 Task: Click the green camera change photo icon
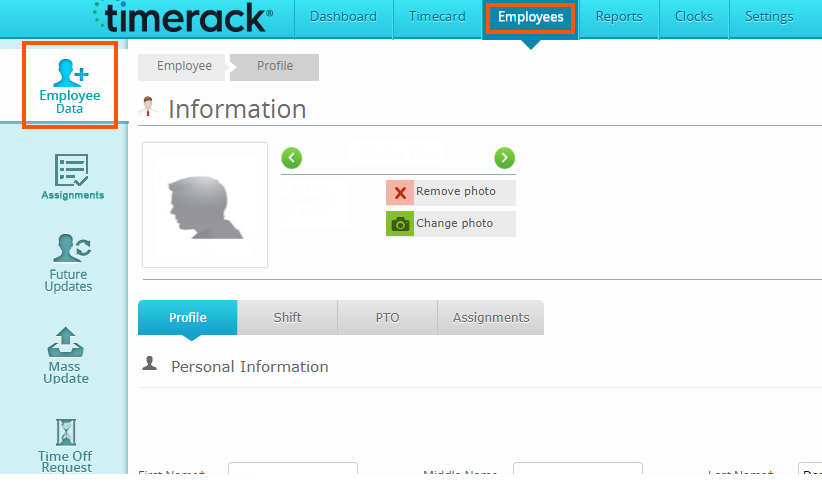[400, 224]
